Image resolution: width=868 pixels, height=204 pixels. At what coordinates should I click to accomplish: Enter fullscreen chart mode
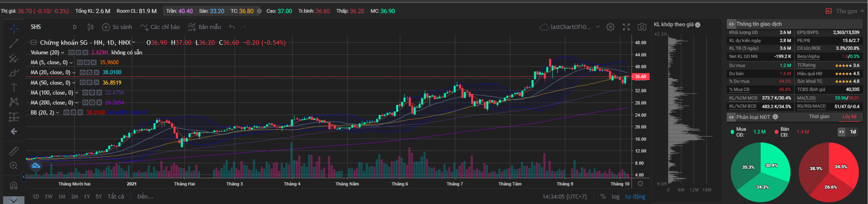tap(626, 27)
